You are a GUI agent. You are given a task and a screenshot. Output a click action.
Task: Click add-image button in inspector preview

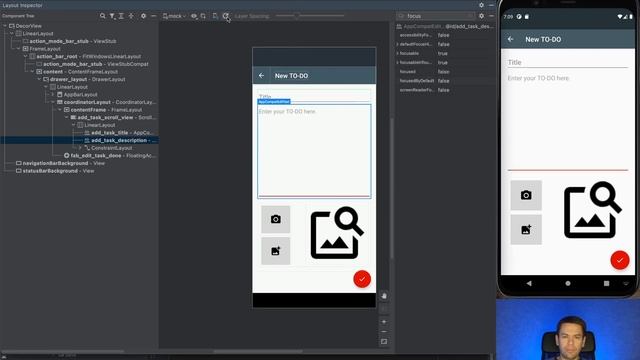pyautogui.click(x=276, y=251)
